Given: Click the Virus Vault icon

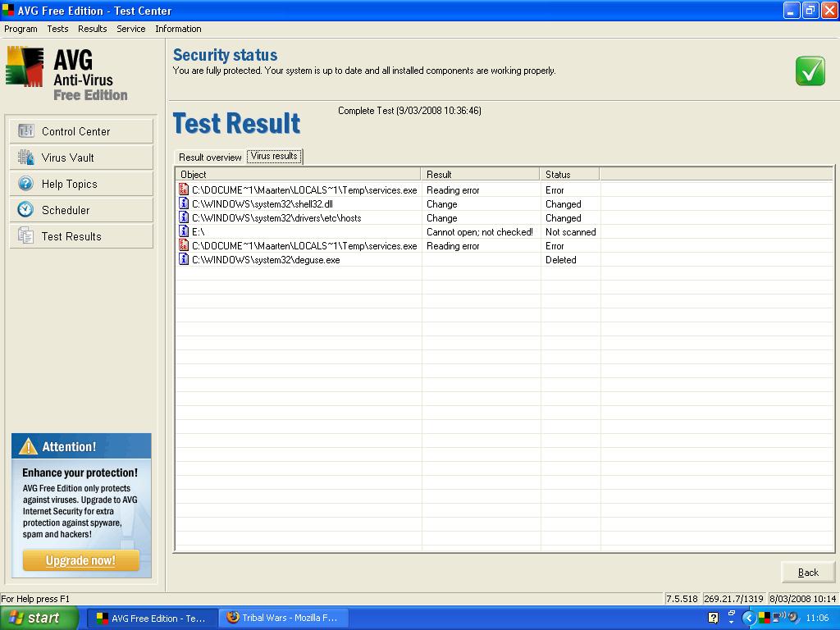Looking at the screenshot, I should [x=25, y=157].
